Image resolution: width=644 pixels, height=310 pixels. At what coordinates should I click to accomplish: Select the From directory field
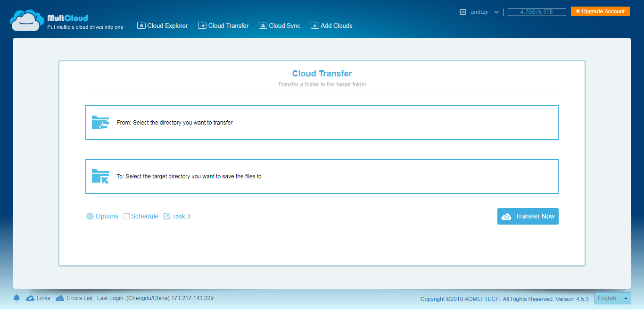coord(322,123)
